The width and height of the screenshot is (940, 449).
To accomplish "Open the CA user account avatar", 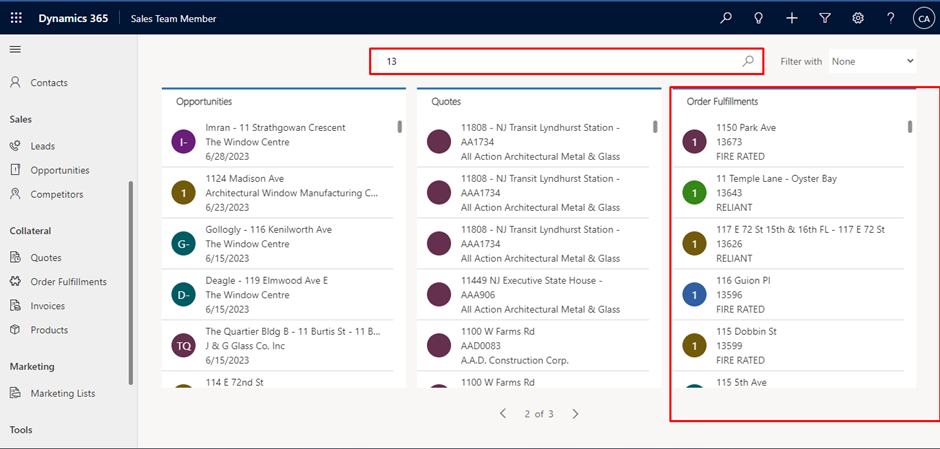I will tap(922, 18).
